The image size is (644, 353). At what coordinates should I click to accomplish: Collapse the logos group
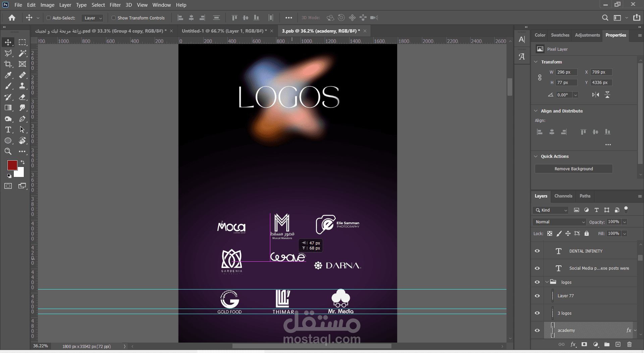coord(547,282)
